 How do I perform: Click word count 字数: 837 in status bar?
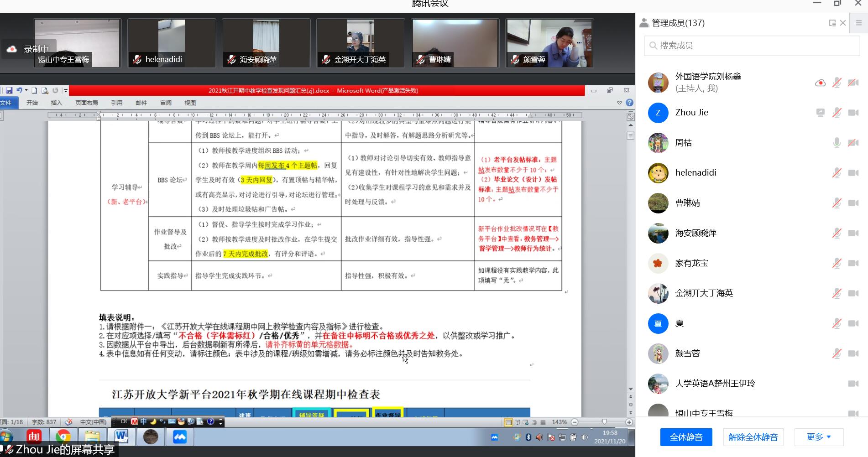coord(44,422)
